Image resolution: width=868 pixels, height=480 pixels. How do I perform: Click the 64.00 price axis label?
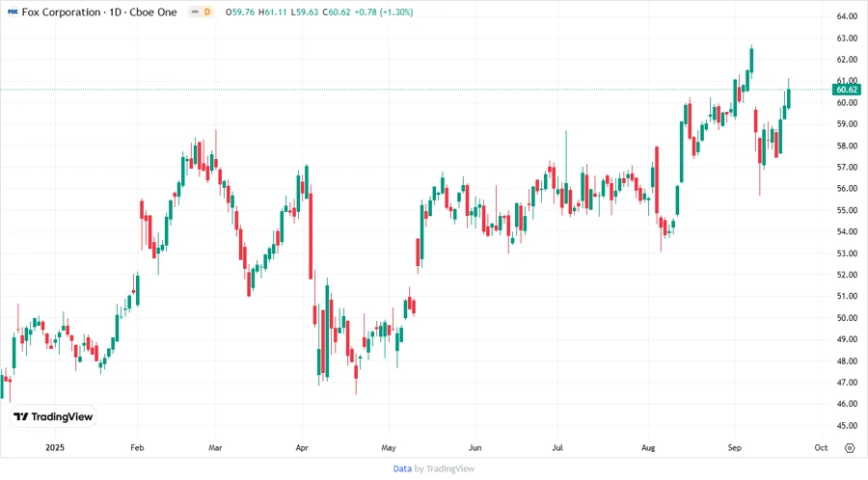coord(847,16)
